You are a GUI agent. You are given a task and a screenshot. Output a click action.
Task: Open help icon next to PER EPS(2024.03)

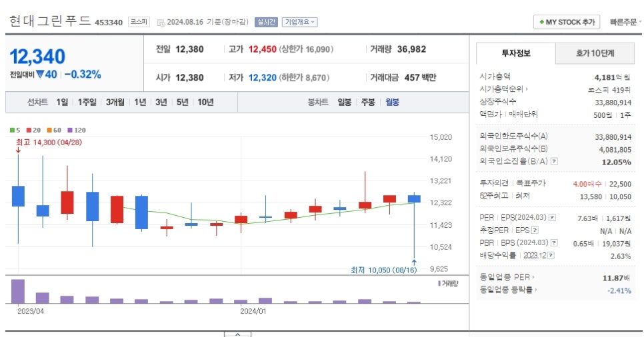553,218
